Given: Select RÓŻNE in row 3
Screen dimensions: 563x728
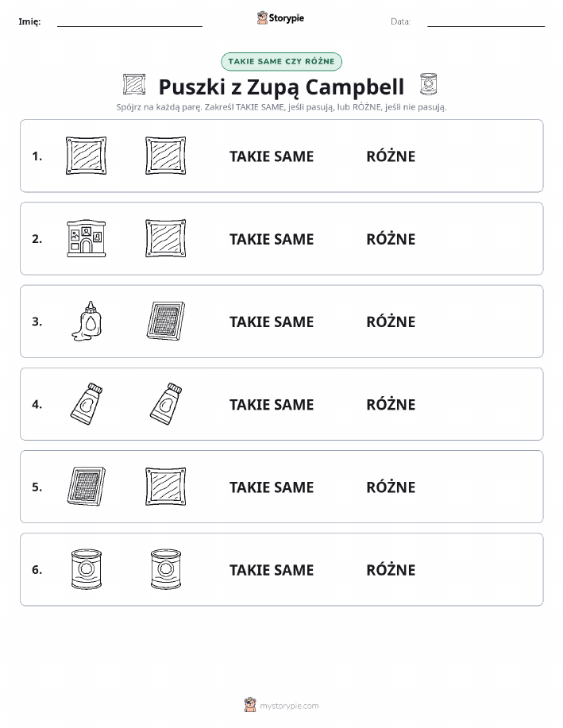Looking at the screenshot, I should tap(391, 322).
